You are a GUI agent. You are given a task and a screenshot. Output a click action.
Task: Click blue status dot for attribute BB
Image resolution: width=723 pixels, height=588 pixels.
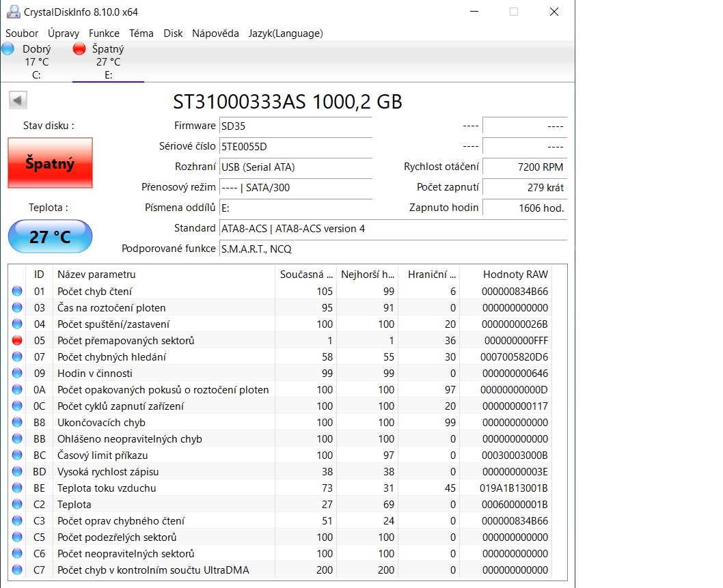pyautogui.click(x=17, y=438)
